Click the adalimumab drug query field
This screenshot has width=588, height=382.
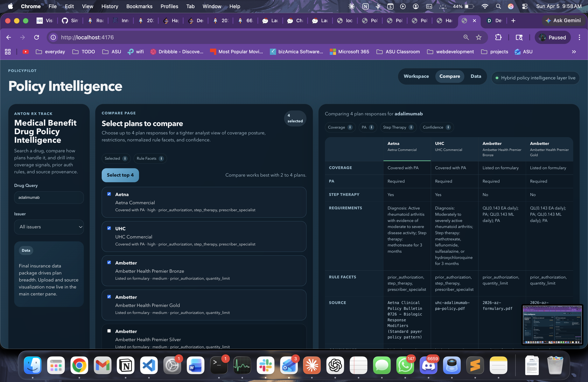[x=49, y=197]
